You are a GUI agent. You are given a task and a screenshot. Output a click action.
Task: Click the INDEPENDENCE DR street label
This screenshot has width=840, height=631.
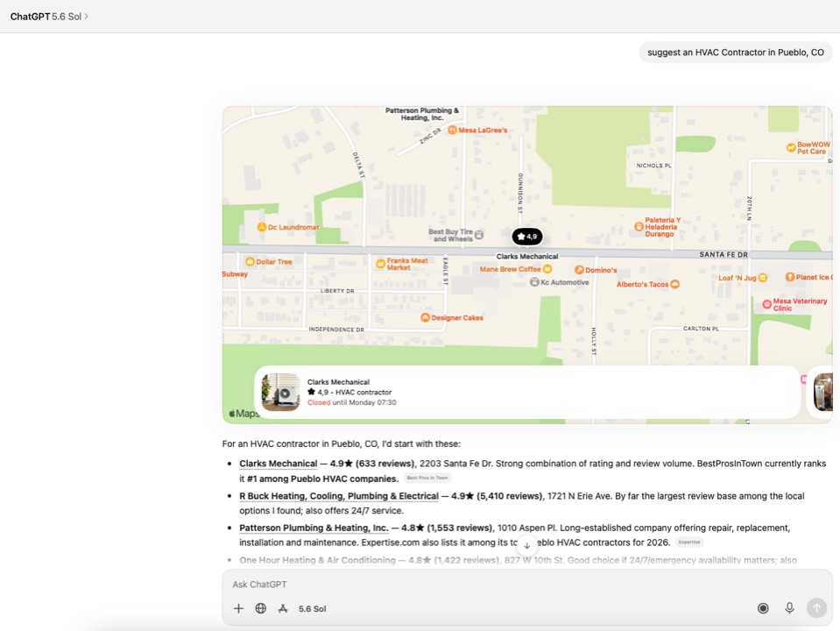click(x=336, y=330)
